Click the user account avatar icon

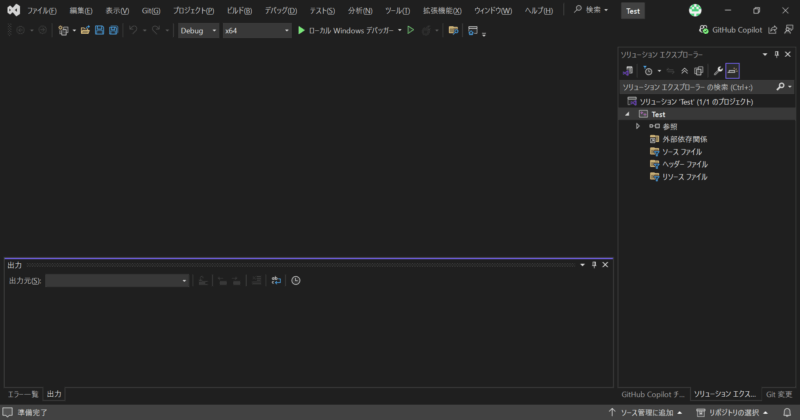695,10
